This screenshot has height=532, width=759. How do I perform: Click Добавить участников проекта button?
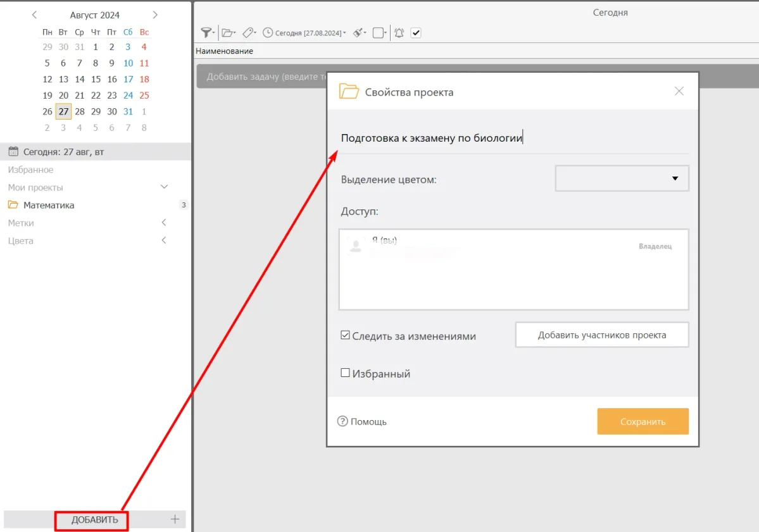(601, 335)
